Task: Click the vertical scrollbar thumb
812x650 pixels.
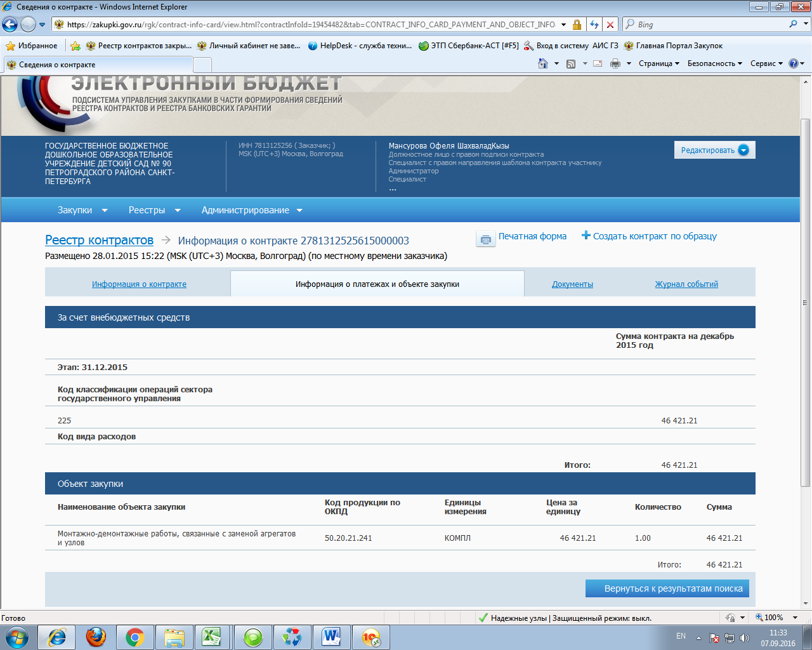Action: (x=806, y=303)
